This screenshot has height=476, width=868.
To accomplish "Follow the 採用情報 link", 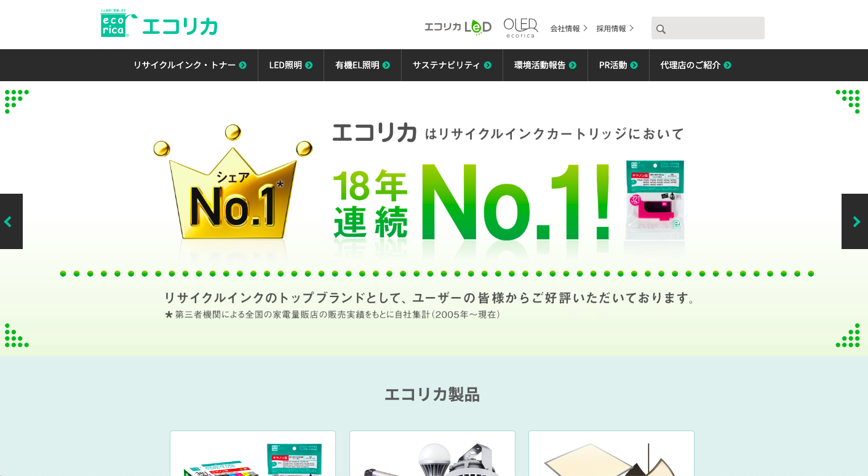I will 615,28.
